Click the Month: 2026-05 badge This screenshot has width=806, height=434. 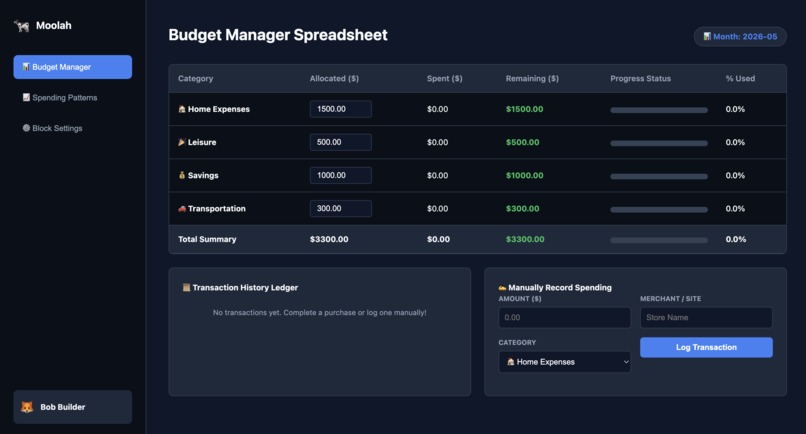[740, 37]
